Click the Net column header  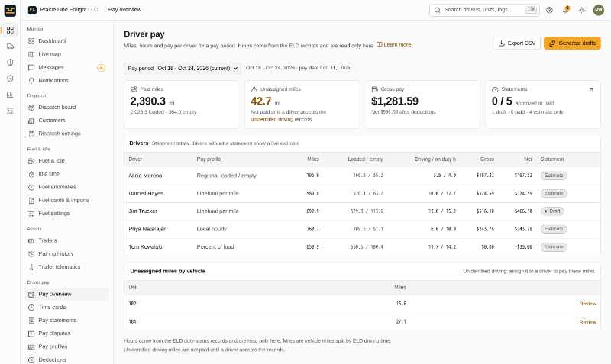click(528, 159)
